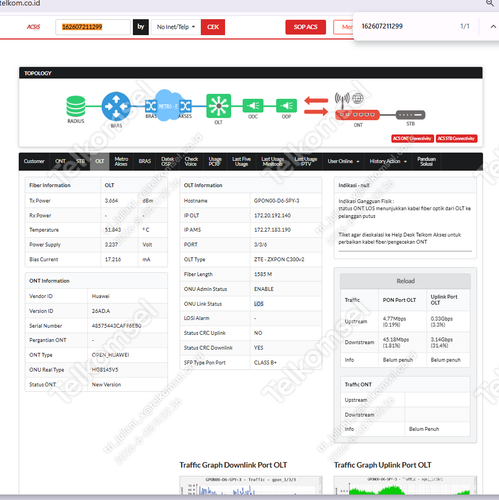
Task: Open the Datek OSP tab
Action: tap(168, 161)
